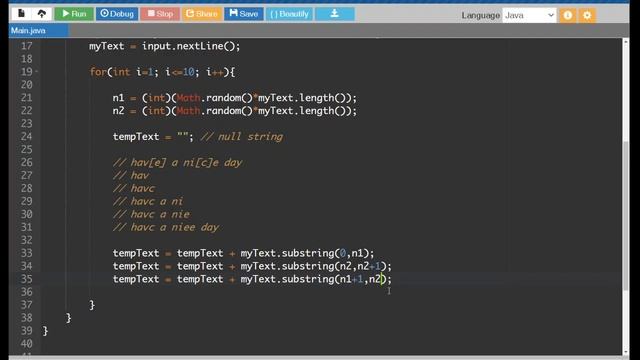Beautify the source code

point(289,14)
